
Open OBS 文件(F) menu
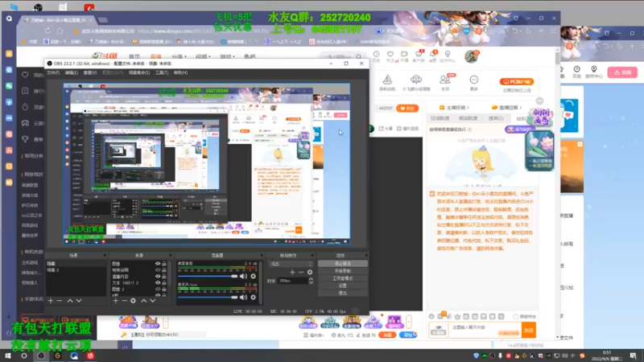click(x=53, y=72)
